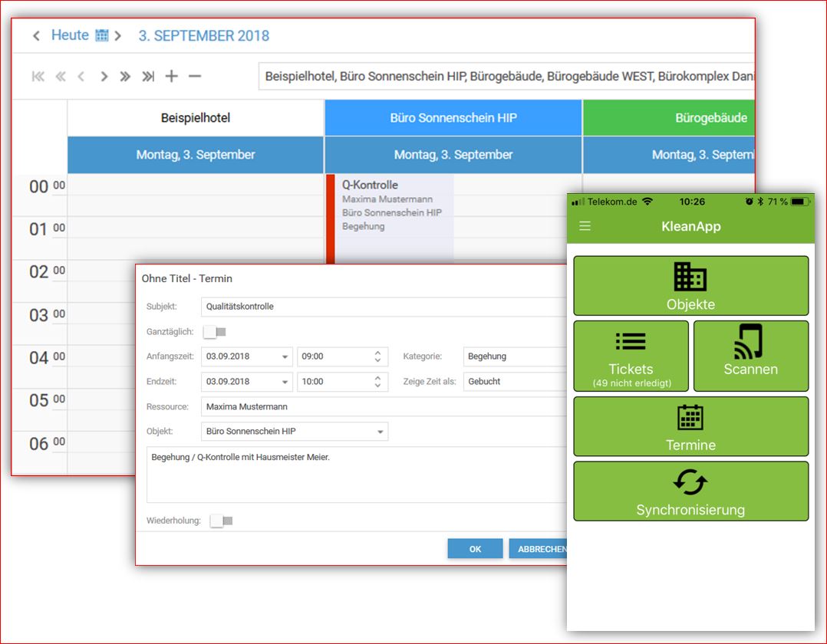Open Tickets tile in KleanApp

[631, 356]
